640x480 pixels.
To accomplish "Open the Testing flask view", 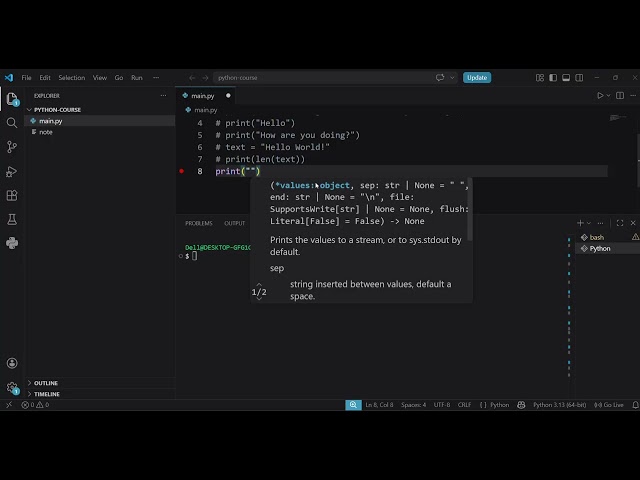I will coord(12,220).
